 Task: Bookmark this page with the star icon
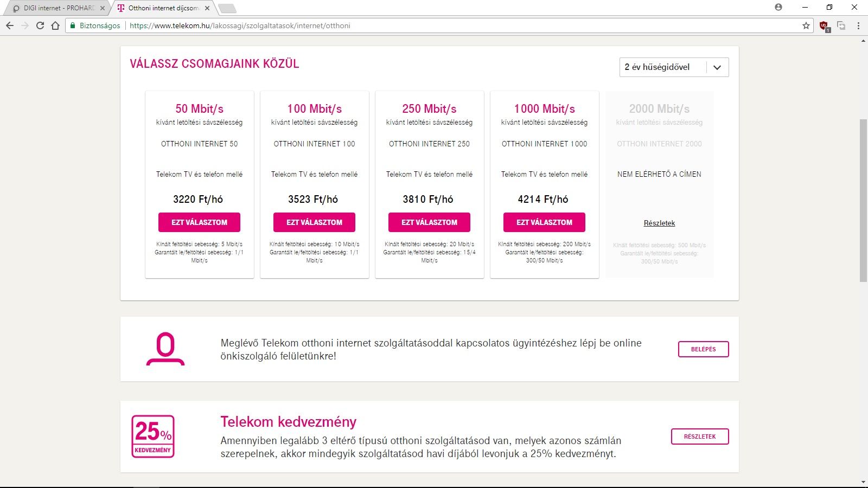click(806, 25)
